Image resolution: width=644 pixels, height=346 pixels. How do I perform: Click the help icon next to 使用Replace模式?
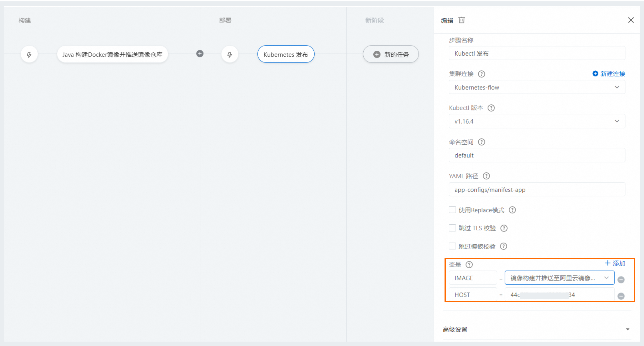[512, 210]
